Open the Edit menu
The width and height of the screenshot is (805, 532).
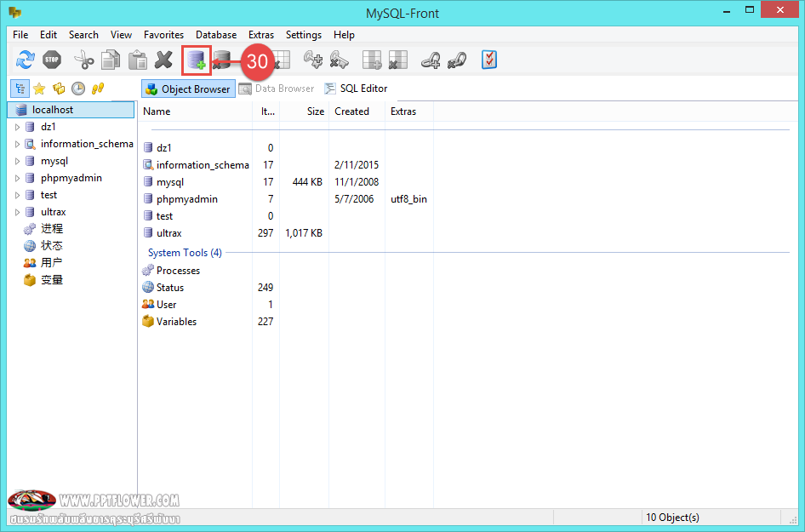[x=49, y=34]
